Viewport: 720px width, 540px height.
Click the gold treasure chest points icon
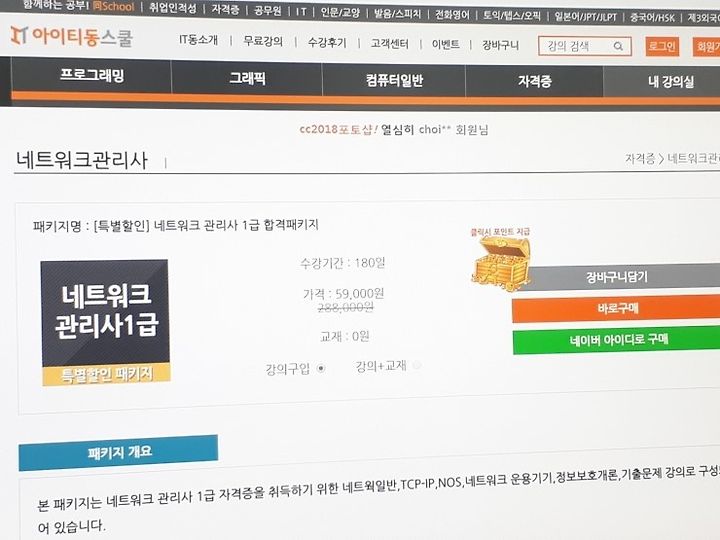[500, 264]
